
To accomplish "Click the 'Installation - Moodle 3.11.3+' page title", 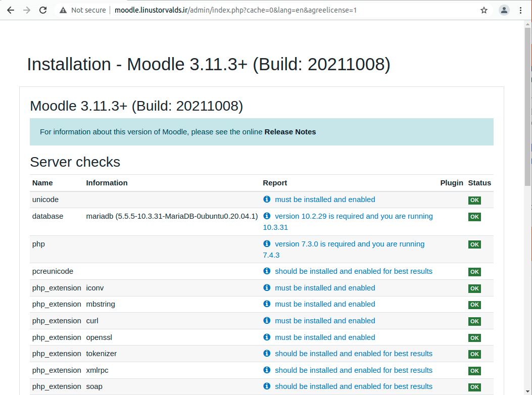I will [209, 65].
